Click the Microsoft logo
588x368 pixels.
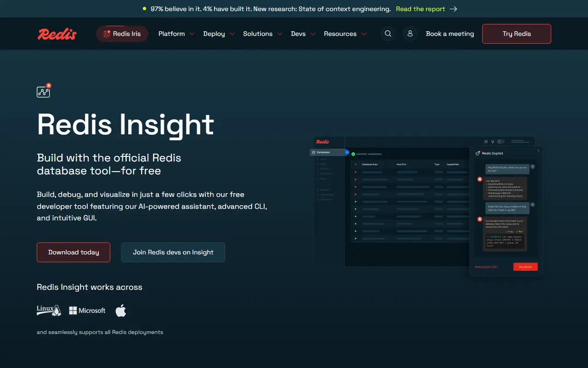(x=87, y=310)
